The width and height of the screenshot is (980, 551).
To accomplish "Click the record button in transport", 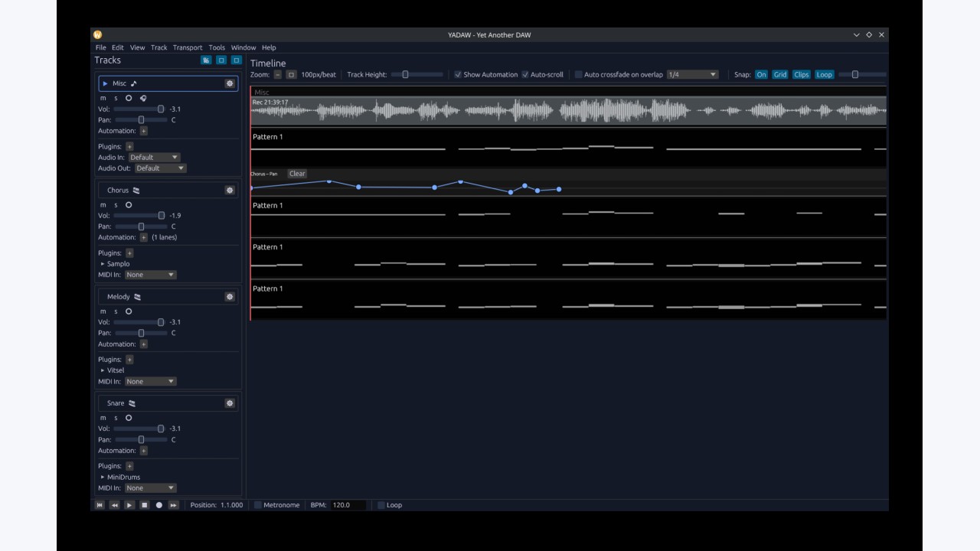I will click(x=159, y=505).
